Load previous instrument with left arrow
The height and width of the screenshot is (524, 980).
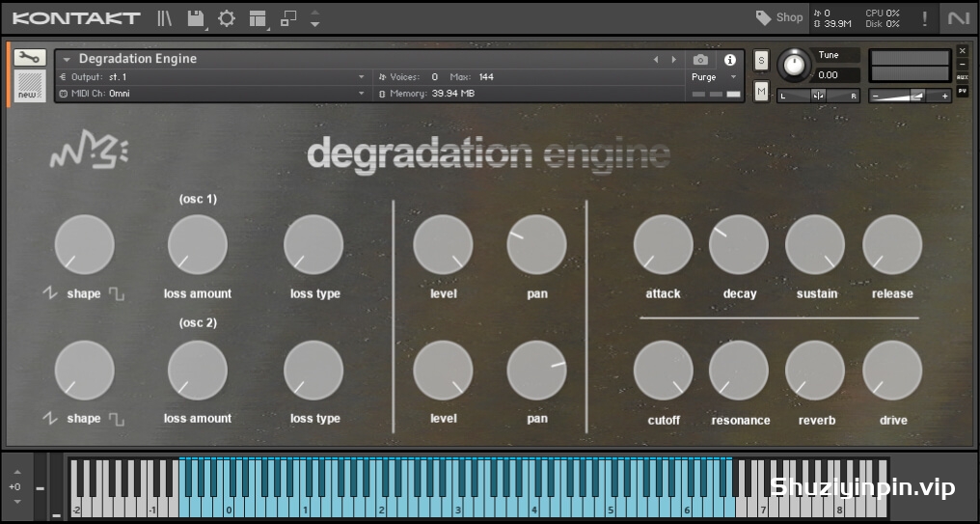point(656,60)
